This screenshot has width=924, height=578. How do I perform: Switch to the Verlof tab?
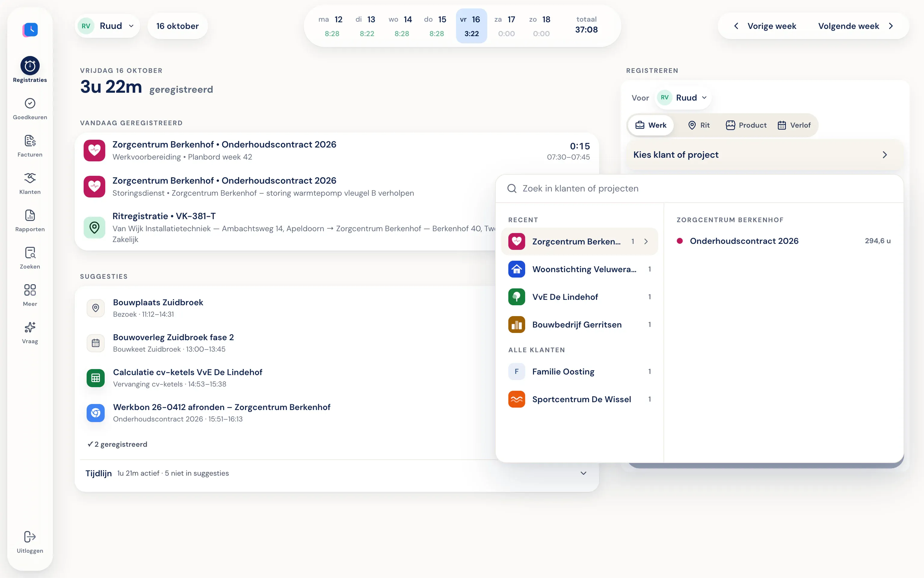point(794,126)
